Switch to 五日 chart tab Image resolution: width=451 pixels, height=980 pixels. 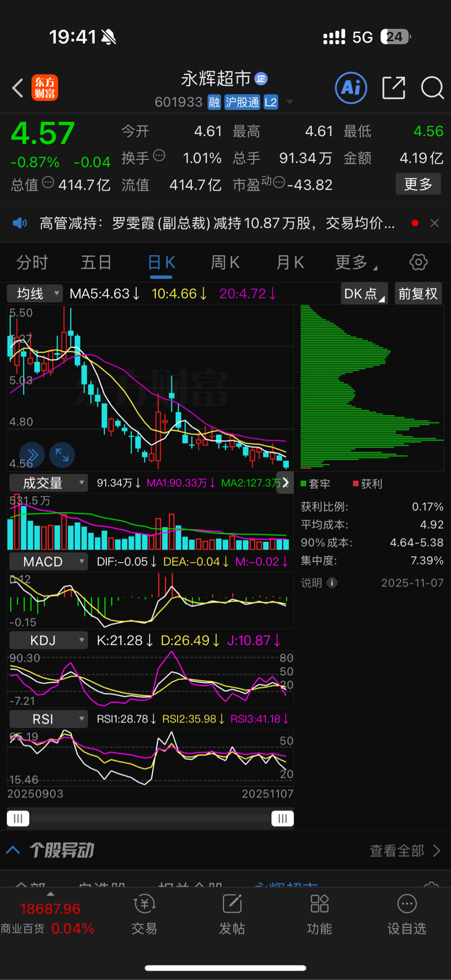[96, 262]
